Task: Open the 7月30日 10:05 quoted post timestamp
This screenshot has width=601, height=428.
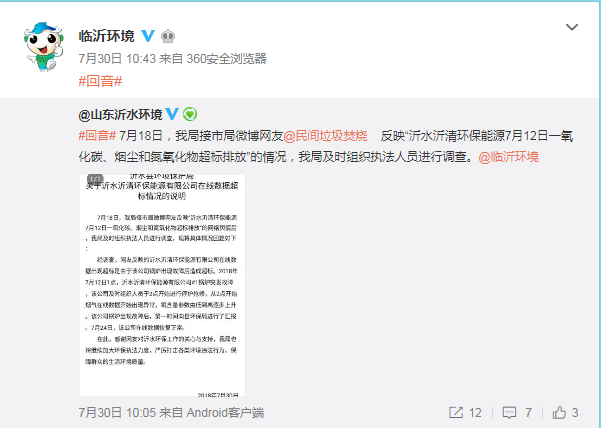Action: click(x=117, y=413)
